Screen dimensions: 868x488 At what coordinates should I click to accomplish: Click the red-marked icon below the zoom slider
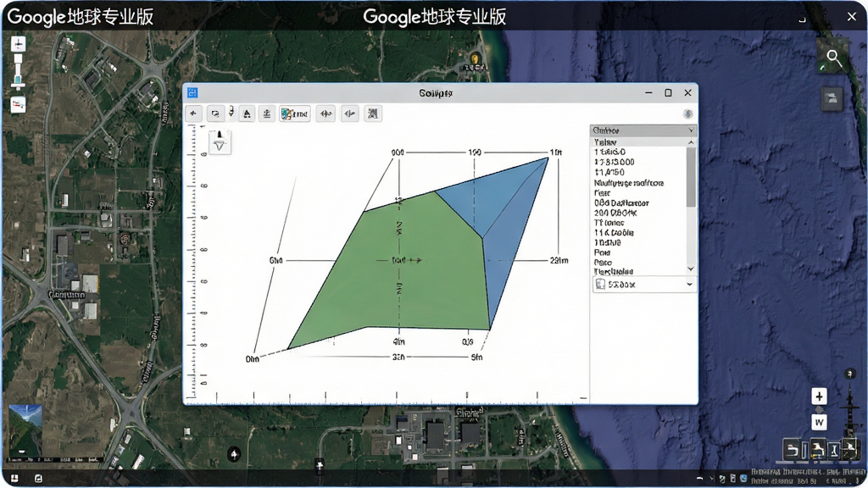[x=18, y=104]
